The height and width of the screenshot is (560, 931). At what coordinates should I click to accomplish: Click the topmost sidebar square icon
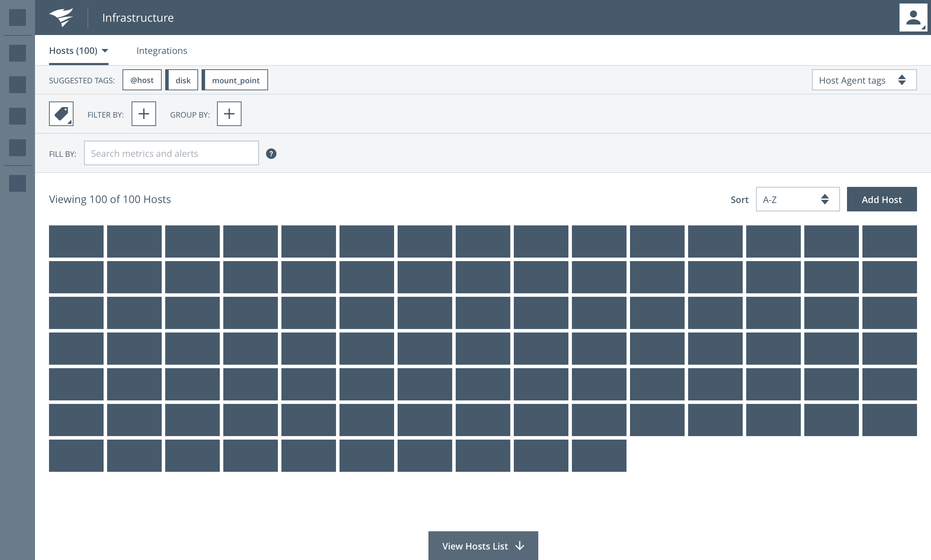point(17,17)
